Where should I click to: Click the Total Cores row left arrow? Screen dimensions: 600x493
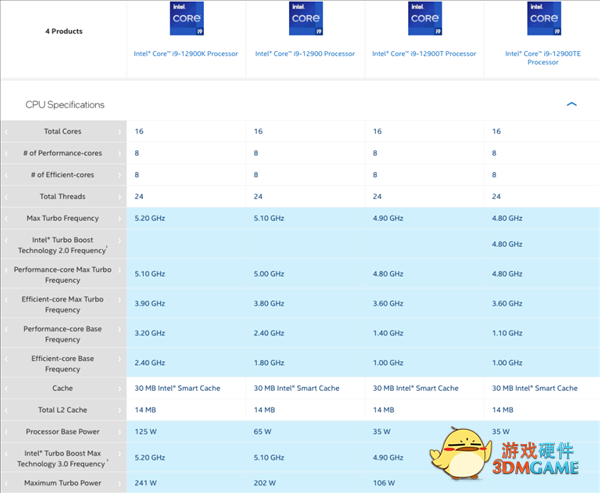tap(7, 132)
